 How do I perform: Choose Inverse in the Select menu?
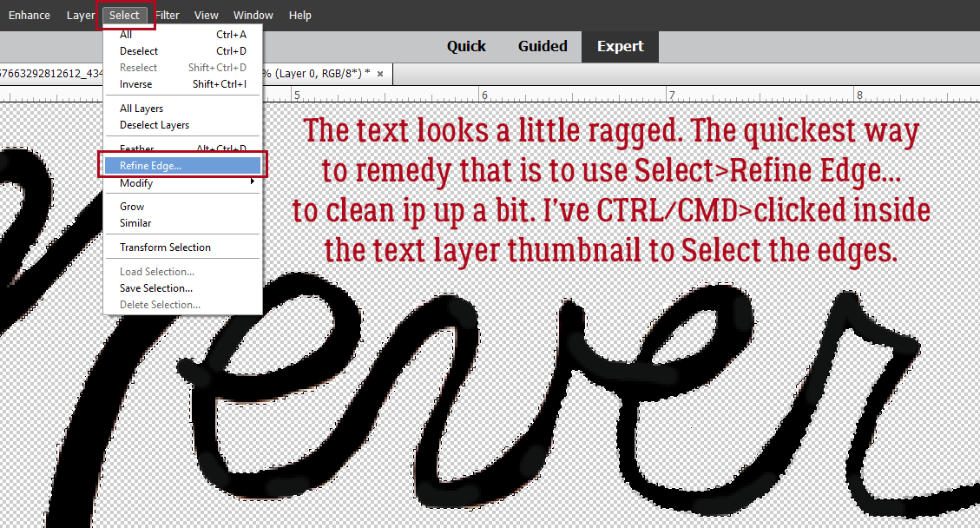[182, 84]
